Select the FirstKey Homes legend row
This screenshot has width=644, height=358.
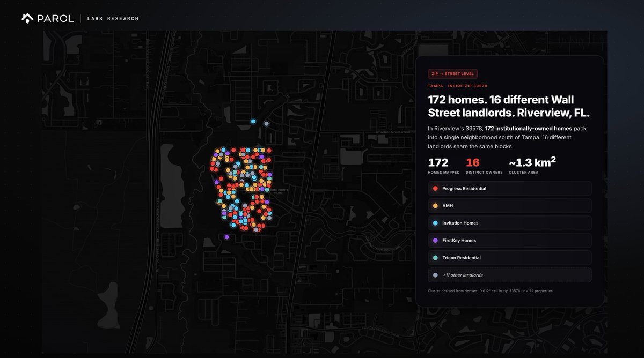pyautogui.click(x=510, y=241)
